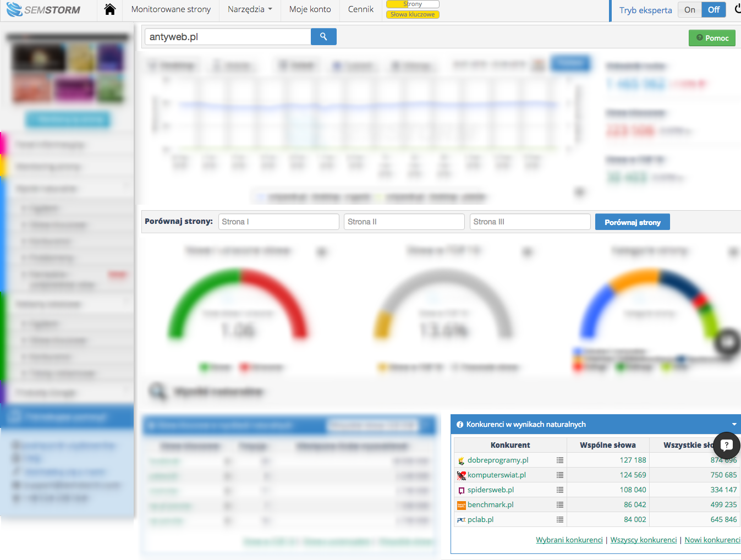Image resolution: width=741 pixels, height=560 pixels.
Task: Click list icon in dobreprogramy.pl row
Action: coord(560,460)
